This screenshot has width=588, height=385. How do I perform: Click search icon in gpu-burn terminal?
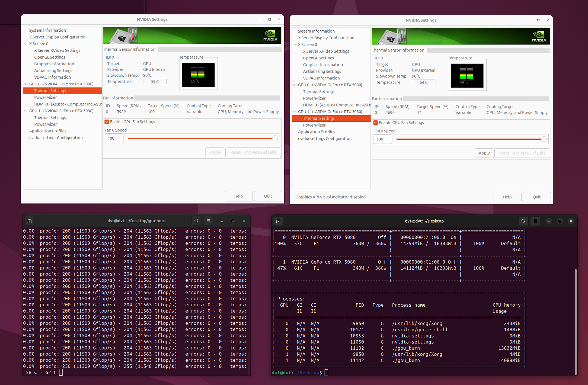196,221
